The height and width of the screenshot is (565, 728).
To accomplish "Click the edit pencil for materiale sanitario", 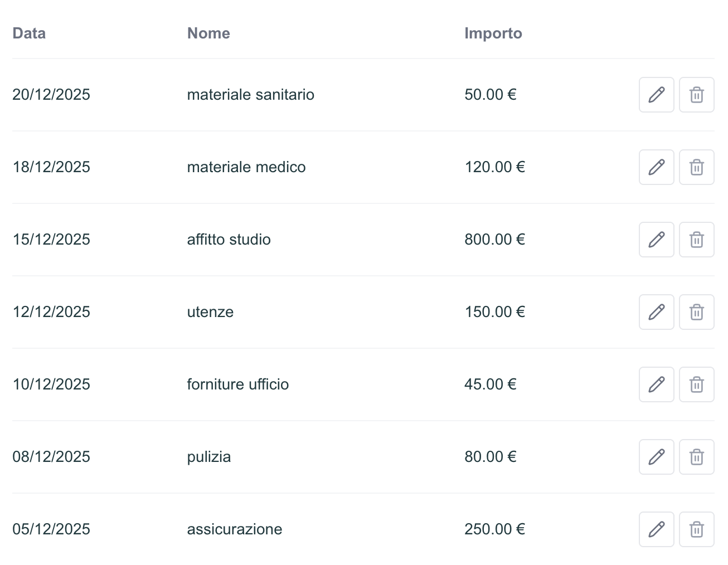I will click(x=656, y=95).
